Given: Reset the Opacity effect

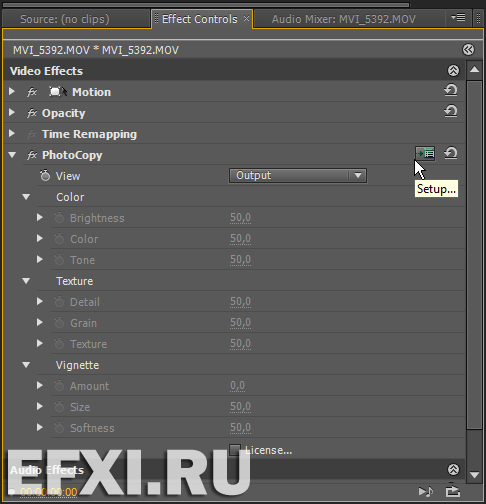Looking at the screenshot, I should coord(451,112).
